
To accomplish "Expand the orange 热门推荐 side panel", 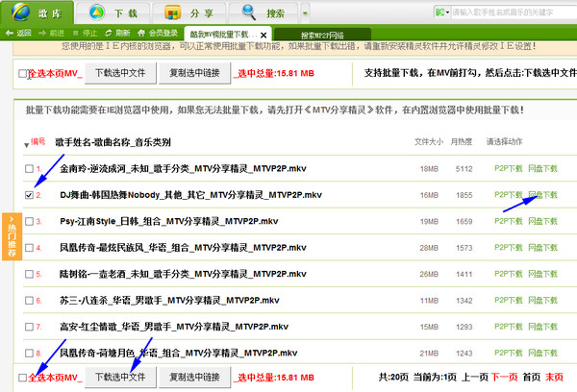I will point(12,236).
